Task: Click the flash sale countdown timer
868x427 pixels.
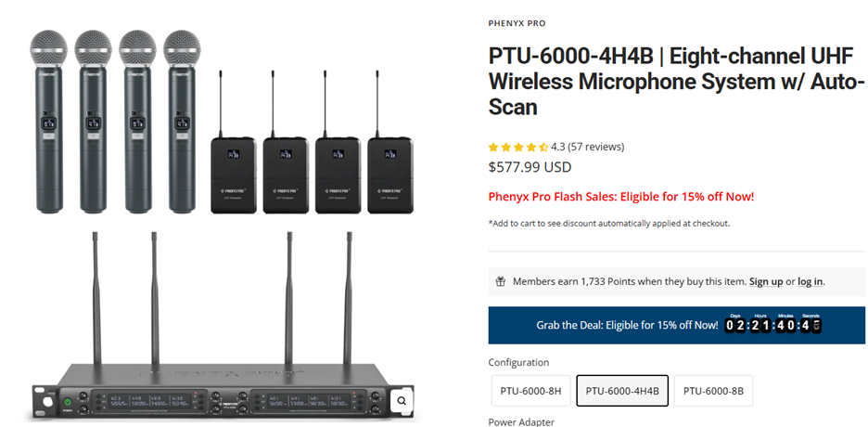Action: pyautogui.click(x=772, y=325)
